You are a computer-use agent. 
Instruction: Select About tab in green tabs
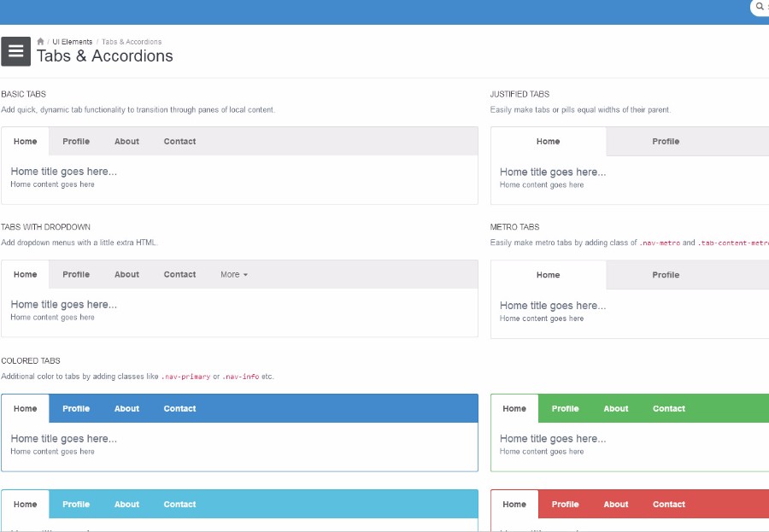point(616,409)
